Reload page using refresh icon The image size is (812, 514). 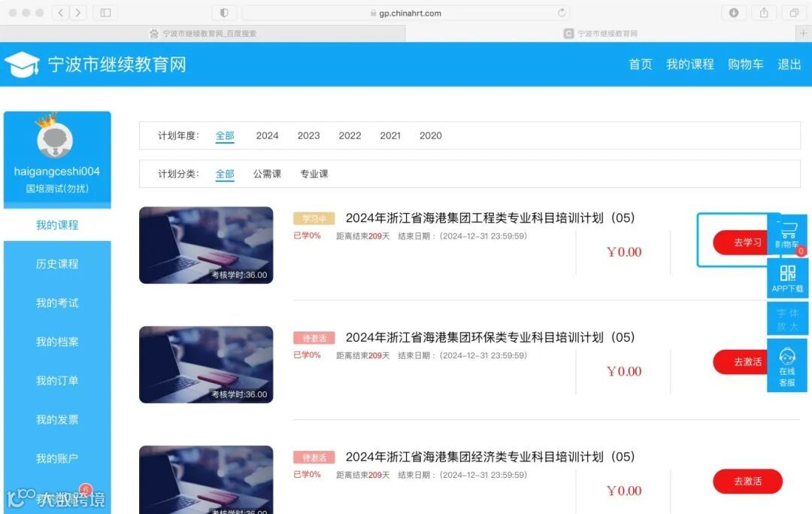click(562, 13)
